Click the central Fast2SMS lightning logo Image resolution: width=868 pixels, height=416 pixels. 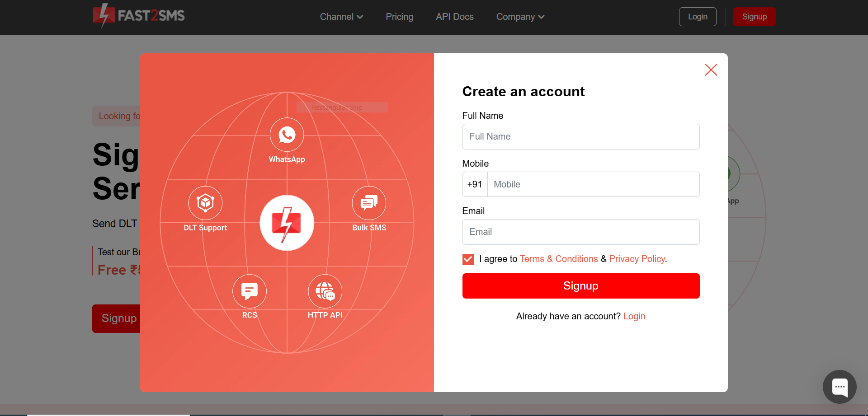point(287,223)
